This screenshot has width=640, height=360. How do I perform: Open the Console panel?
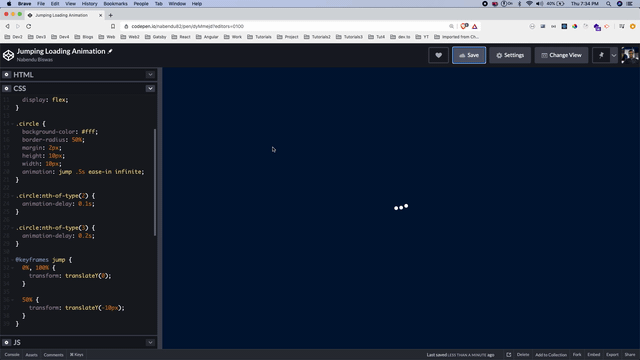(x=12, y=355)
